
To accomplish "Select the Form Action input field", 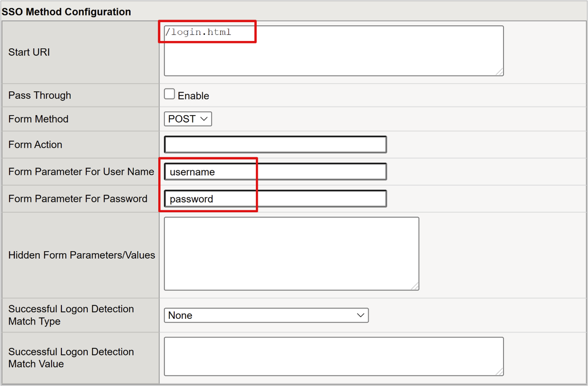I will tap(275, 144).
